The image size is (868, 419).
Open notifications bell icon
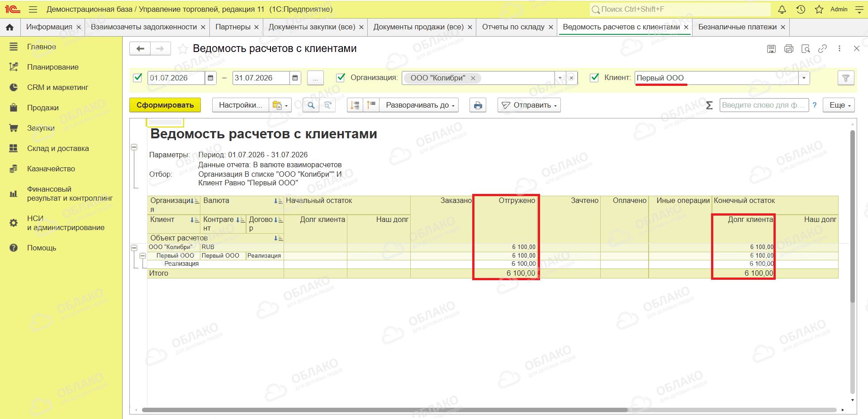[x=782, y=9]
